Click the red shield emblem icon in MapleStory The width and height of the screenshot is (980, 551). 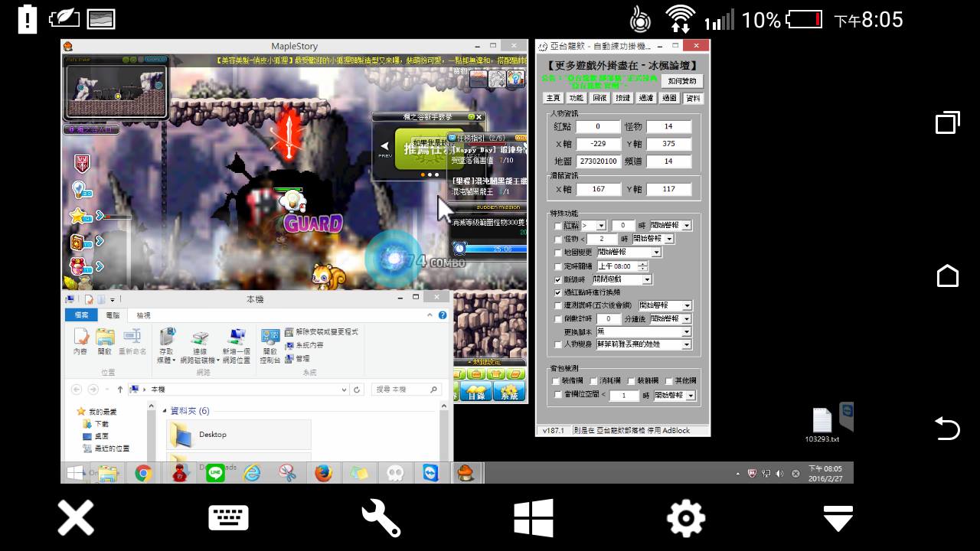point(82,163)
